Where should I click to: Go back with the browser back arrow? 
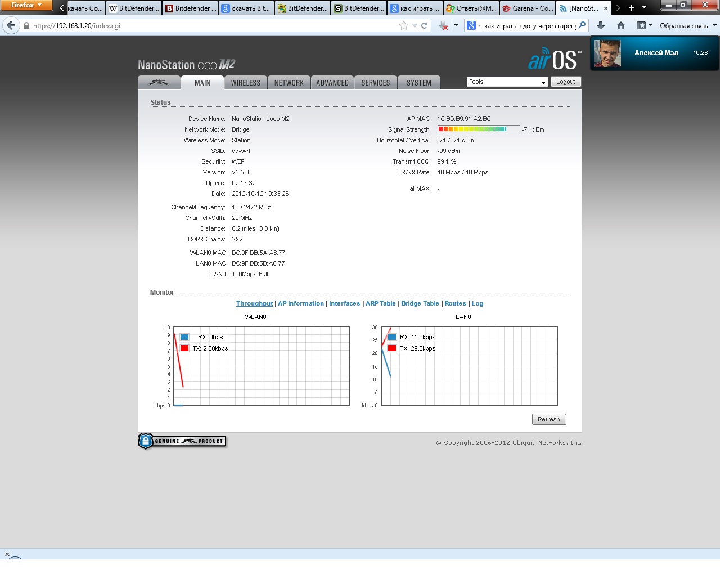click(11, 25)
